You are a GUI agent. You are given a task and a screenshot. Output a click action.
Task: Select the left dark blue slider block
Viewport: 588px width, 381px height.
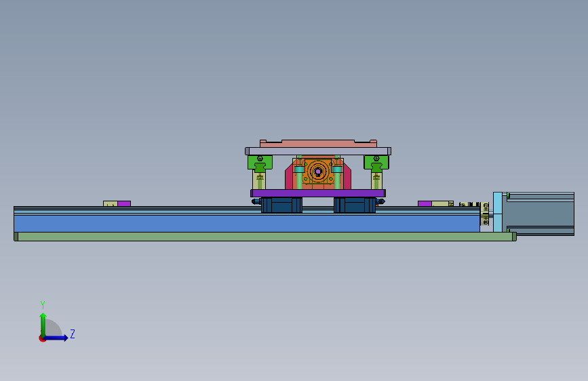point(281,205)
